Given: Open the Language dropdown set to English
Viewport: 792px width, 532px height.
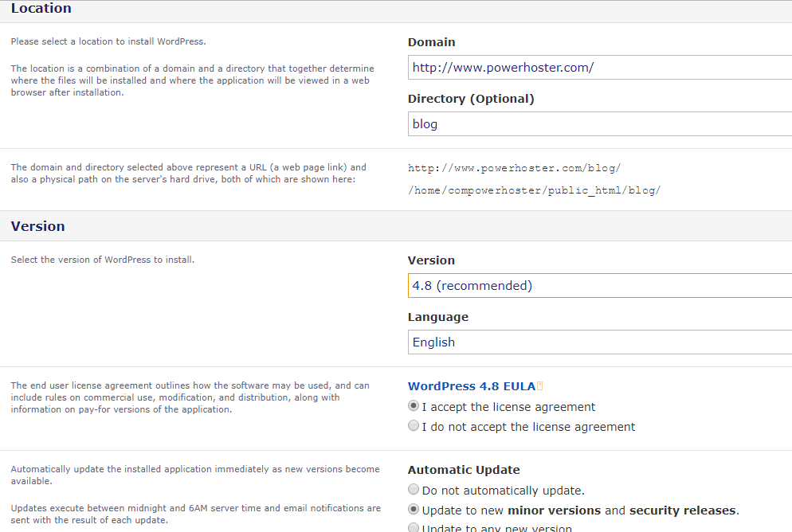Looking at the screenshot, I should 599,342.
